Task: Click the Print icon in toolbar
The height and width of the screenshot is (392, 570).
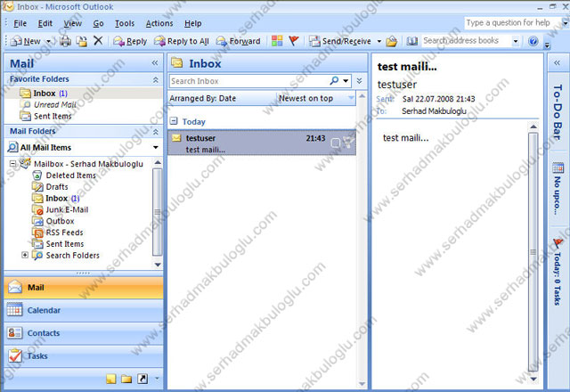Action: [65, 41]
